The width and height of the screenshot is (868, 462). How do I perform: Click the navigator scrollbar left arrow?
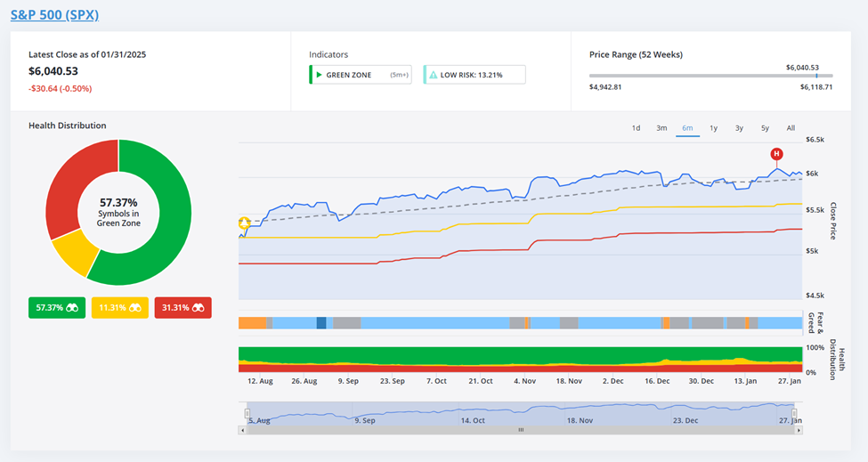click(x=242, y=430)
